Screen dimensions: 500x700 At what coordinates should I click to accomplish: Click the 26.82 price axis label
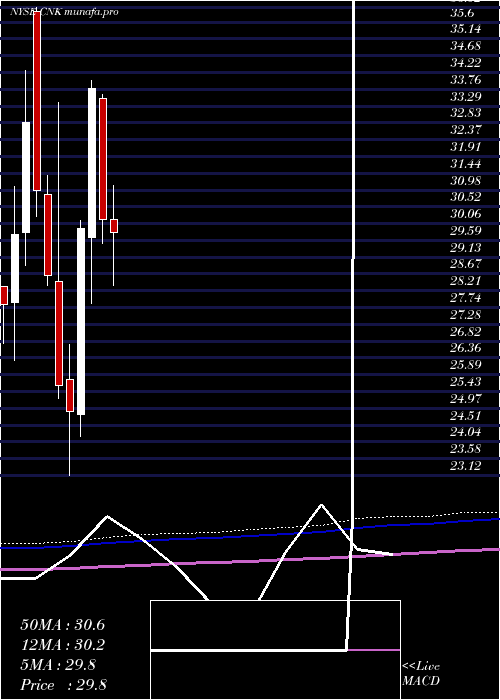(466, 332)
